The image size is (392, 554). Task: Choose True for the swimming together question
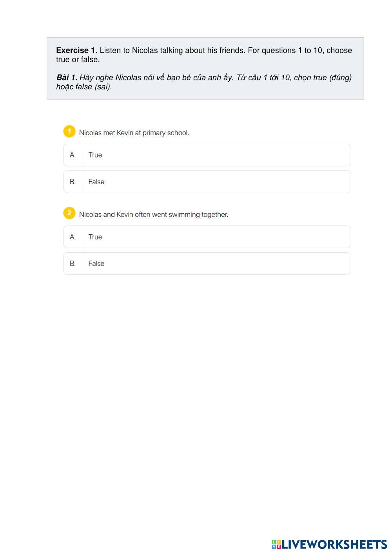[x=207, y=237]
